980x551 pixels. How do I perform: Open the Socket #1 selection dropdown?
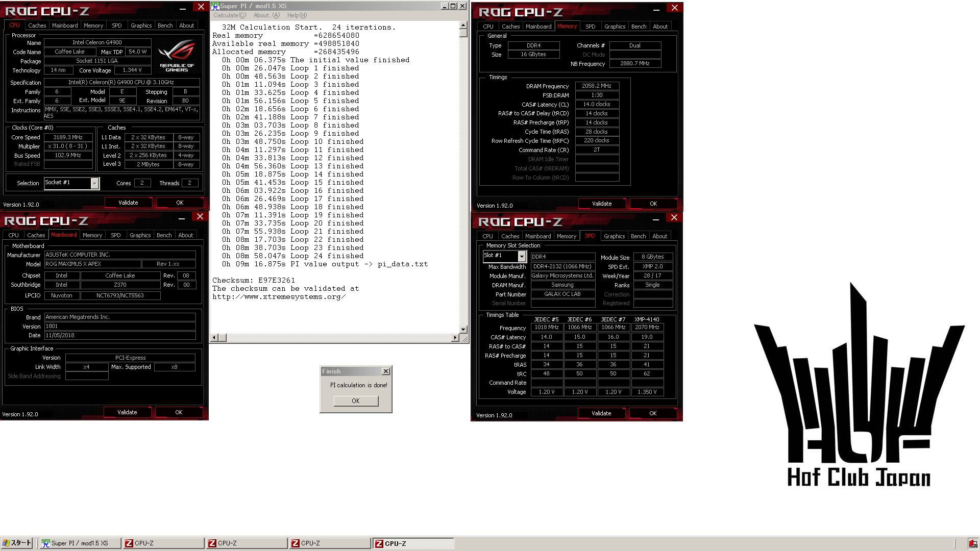point(94,183)
